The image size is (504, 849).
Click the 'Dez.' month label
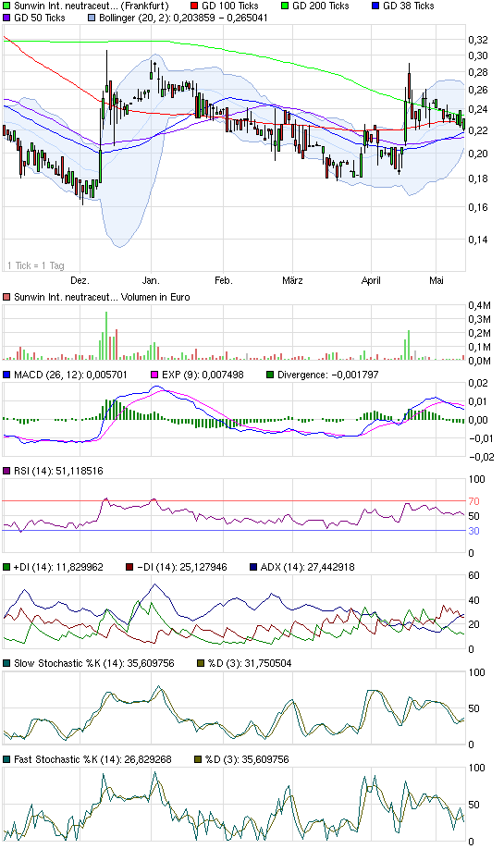[x=80, y=280]
